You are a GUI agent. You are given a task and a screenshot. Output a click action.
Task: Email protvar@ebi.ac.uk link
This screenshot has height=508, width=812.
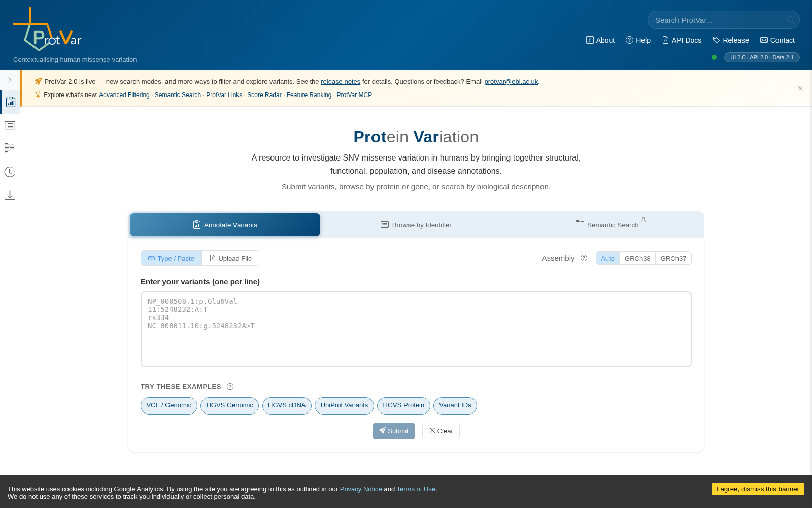tap(511, 82)
